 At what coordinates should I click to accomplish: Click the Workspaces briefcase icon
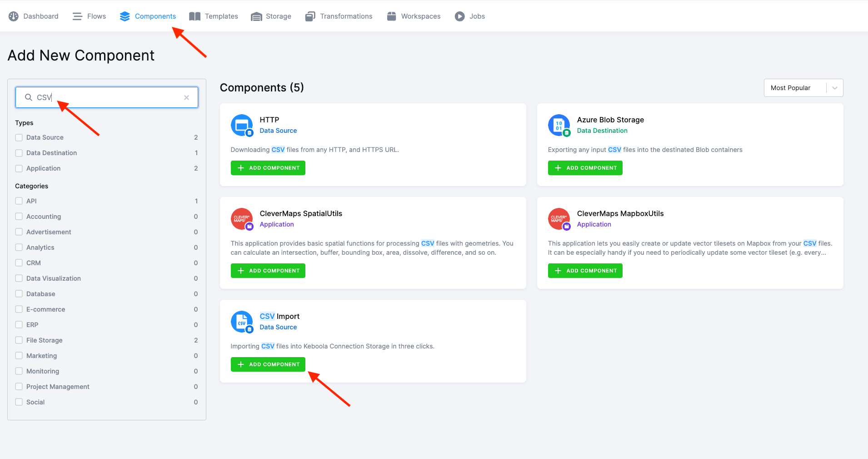pos(391,16)
